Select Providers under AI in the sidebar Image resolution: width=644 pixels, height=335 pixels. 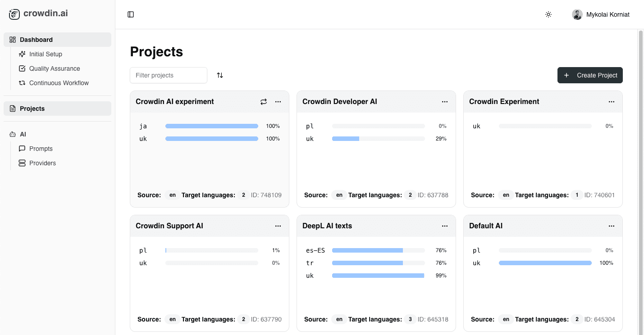coord(43,163)
